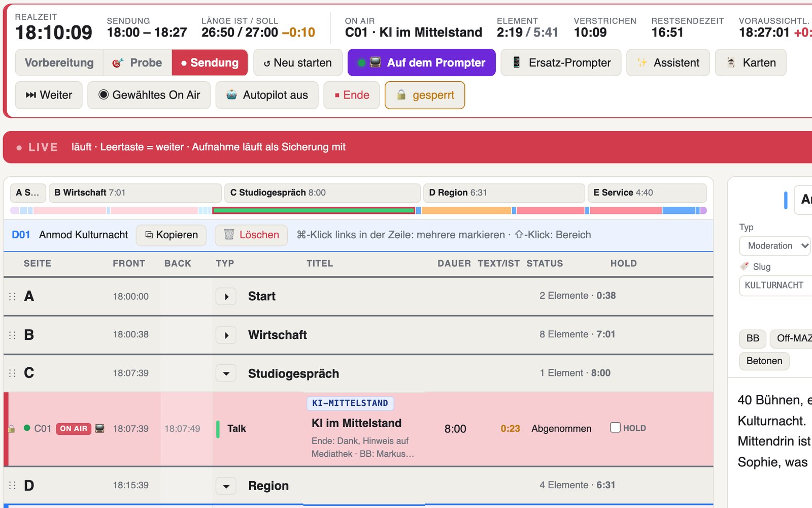Viewport: 812px width, 508px height.
Task: Jump to C Studiogespräch block tab
Action: tap(322, 193)
